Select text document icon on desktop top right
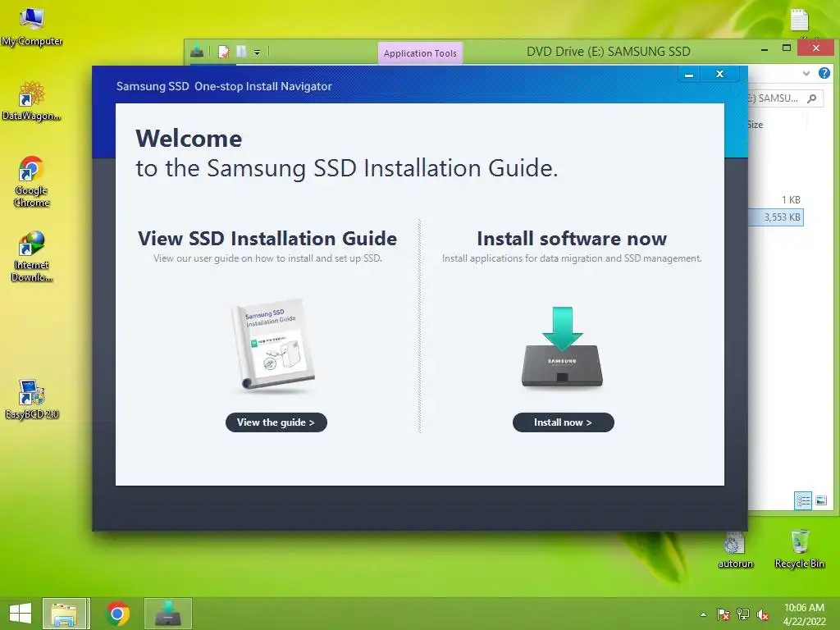The width and height of the screenshot is (840, 630). tap(799, 21)
